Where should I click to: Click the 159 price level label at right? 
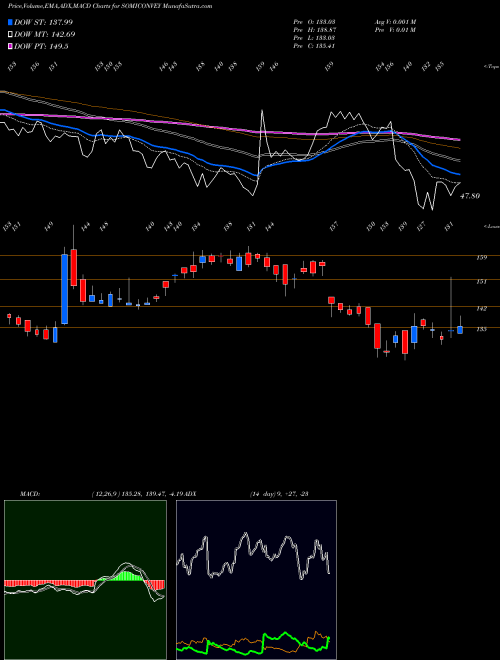[481, 258]
